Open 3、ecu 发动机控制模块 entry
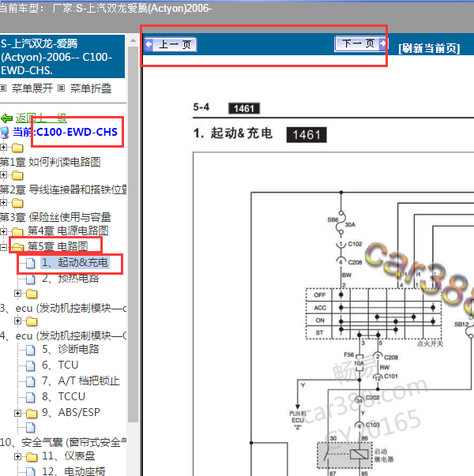 tap(63, 308)
